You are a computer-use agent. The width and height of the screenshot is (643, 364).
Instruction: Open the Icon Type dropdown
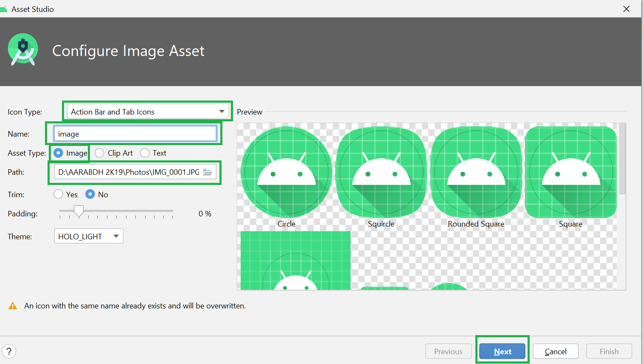pos(148,112)
